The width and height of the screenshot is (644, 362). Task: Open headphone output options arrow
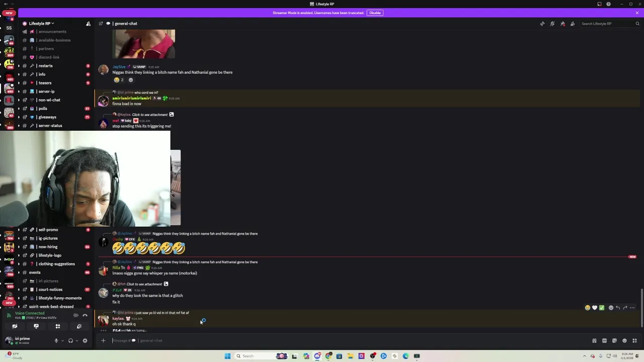coord(77,341)
